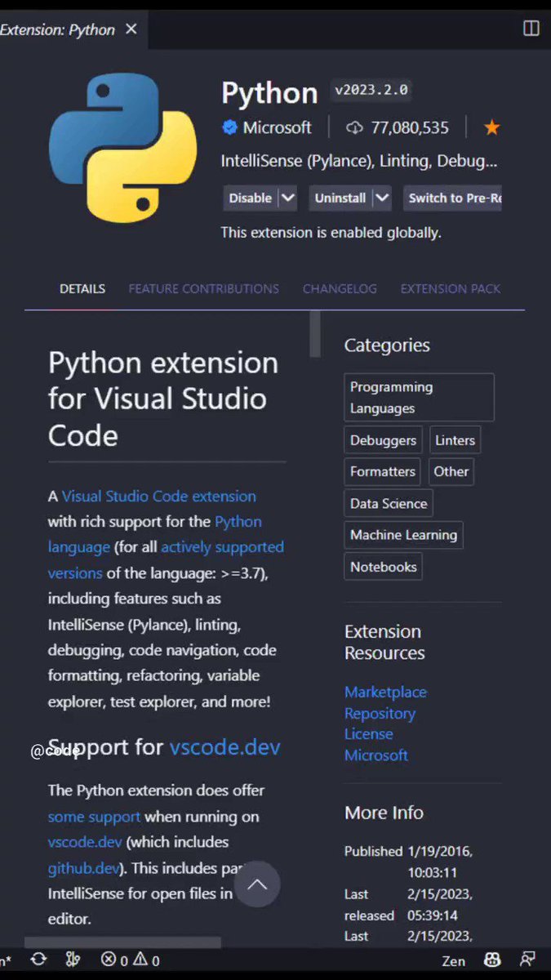Select the Debuggers category tag

click(x=383, y=440)
